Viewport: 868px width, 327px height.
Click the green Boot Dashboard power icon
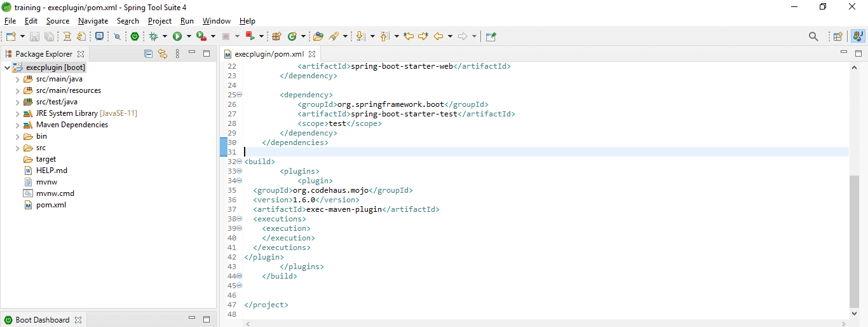coord(135,37)
